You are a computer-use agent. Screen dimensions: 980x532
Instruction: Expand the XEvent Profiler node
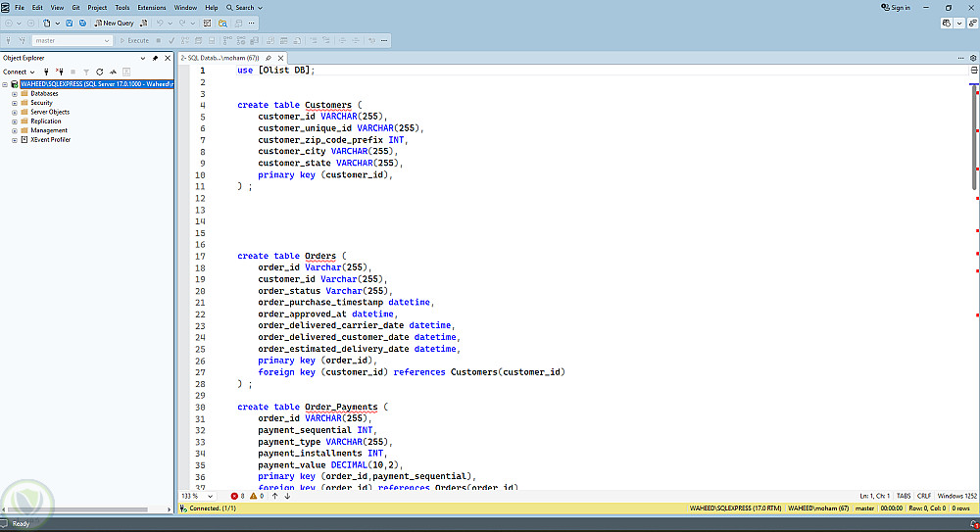[x=15, y=140]
